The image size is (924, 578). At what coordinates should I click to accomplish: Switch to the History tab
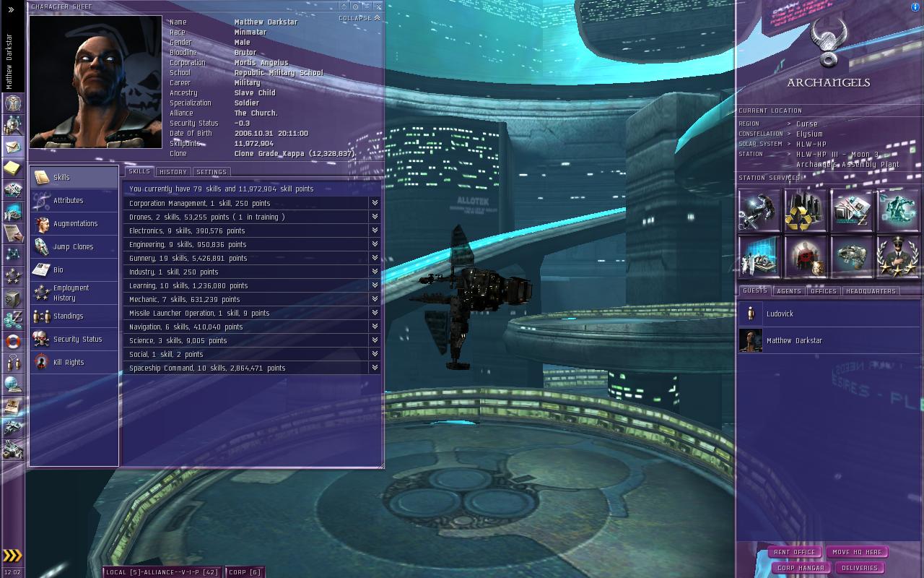point(173,172)
